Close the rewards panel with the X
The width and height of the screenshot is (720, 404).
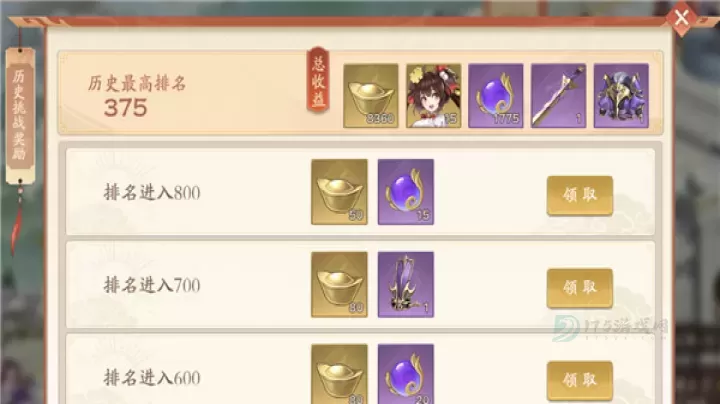click(x=681, y=18)
